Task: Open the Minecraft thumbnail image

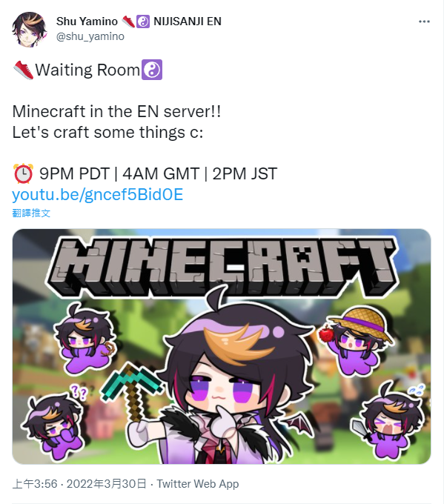Action: (x=222, y=346)
